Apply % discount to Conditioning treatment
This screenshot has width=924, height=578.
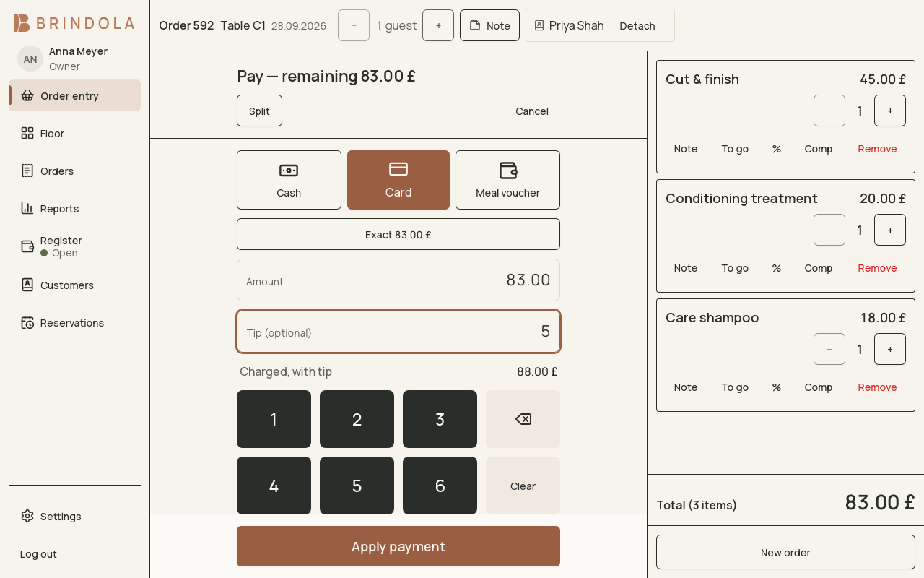pos(777,268)
